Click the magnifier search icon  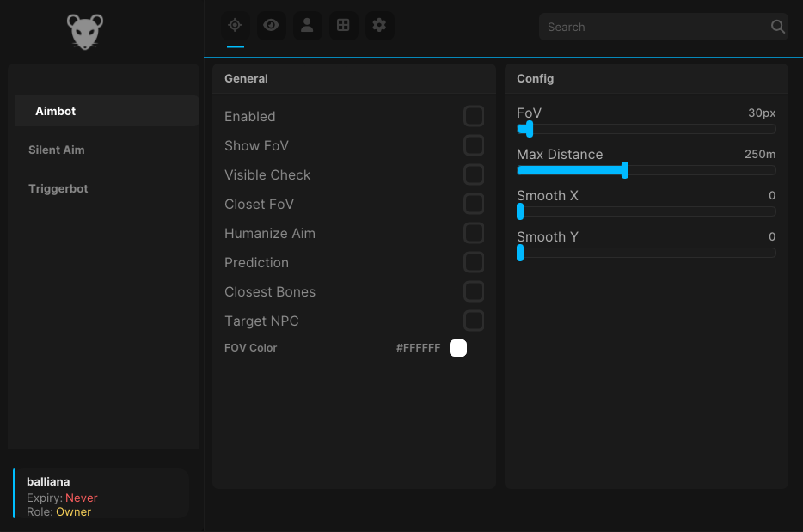777,27
